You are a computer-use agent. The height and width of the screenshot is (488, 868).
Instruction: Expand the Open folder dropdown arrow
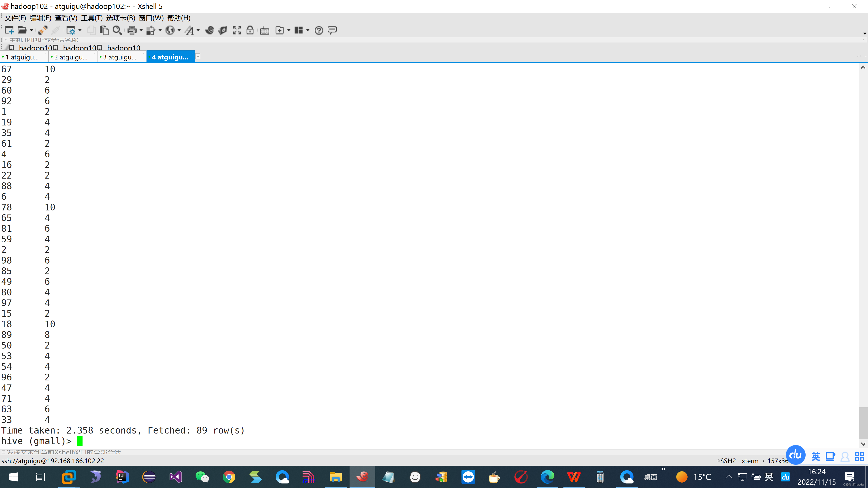tap(31, 30)
